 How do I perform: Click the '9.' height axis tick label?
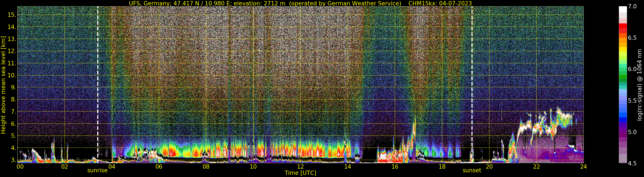pos(14,87)
